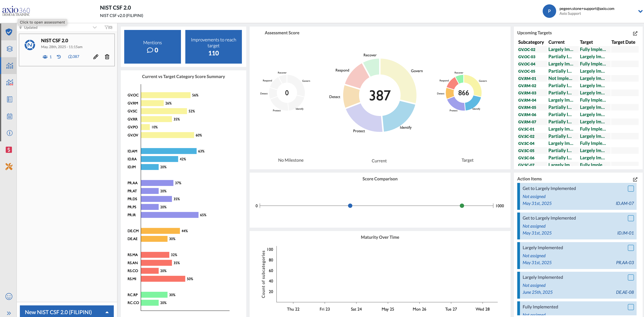Check the ID.AM-07 action item checkbox
The height and width of the screenshot is (317, 644).
(x=631, y=189)
